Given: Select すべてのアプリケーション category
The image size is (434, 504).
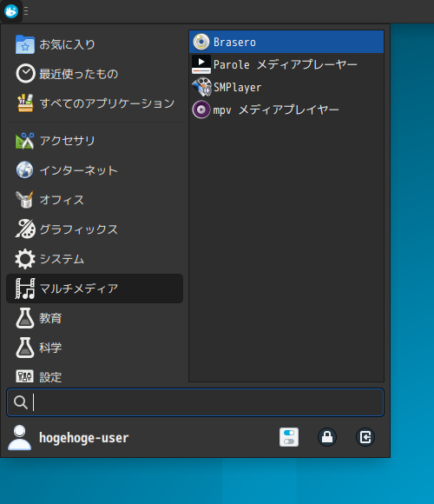Looking at the screenshot, I should (x=95, y=103).
